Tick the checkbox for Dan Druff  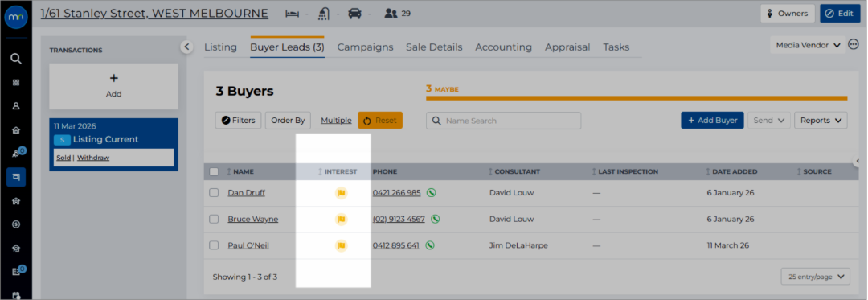(x=214, y=192)
